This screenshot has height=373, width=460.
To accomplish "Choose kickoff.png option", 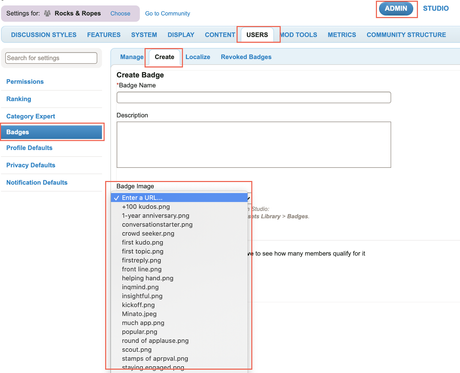I will click(x=179, y=305).
